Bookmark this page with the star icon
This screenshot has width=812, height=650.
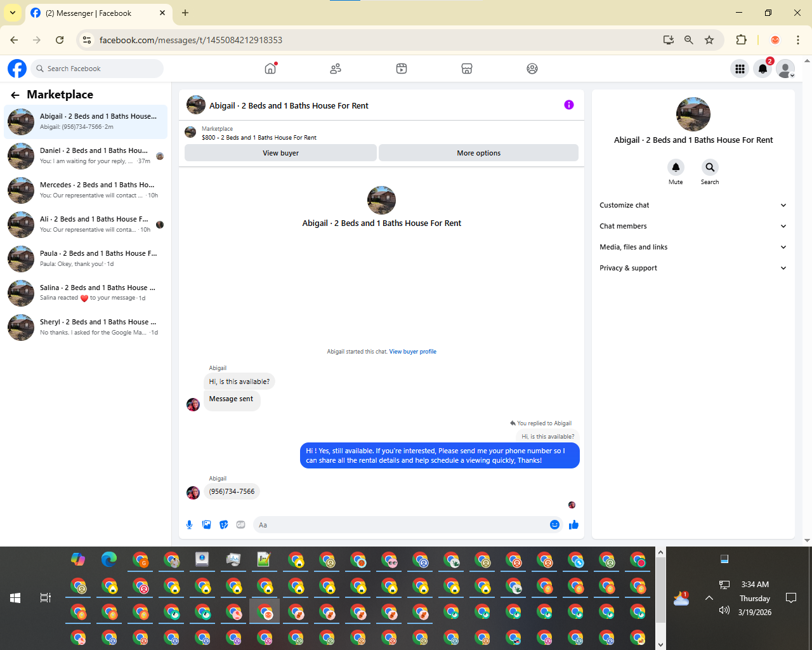point(709,40)
